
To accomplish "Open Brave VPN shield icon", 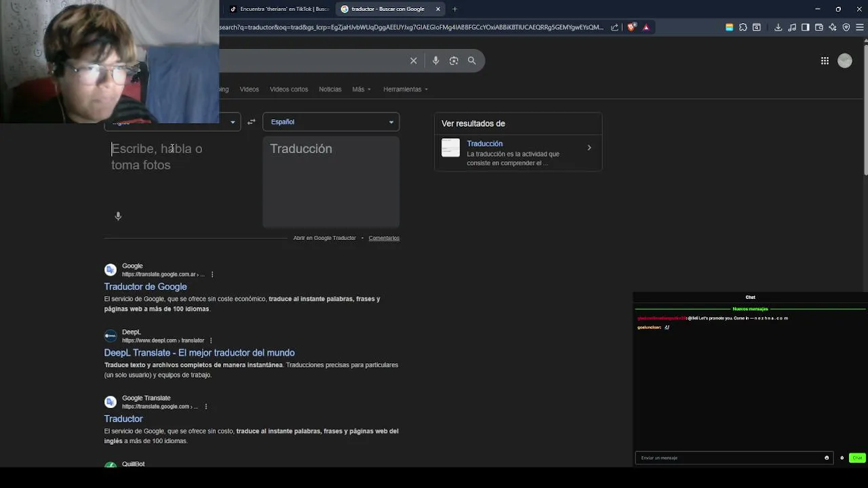I will (x=846, y=27).
